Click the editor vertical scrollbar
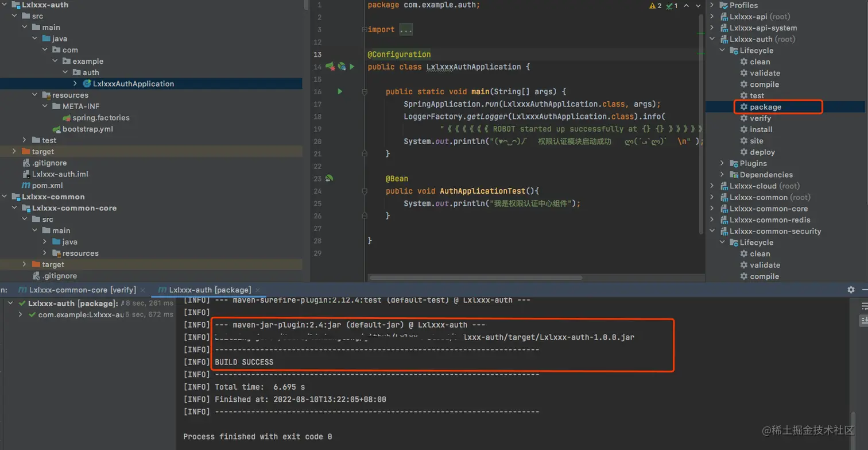The height and width of the screenshot is (450, 868). 702,124
